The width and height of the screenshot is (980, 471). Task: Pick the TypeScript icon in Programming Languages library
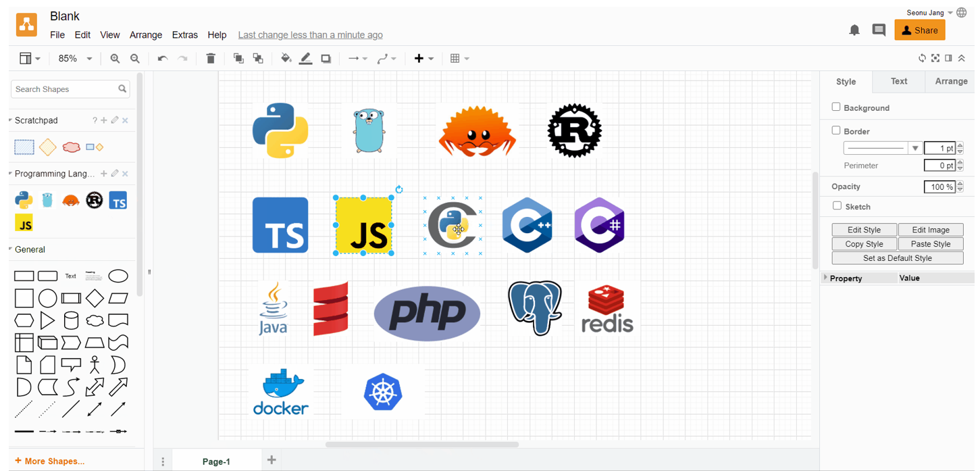[x=118, y=200]
